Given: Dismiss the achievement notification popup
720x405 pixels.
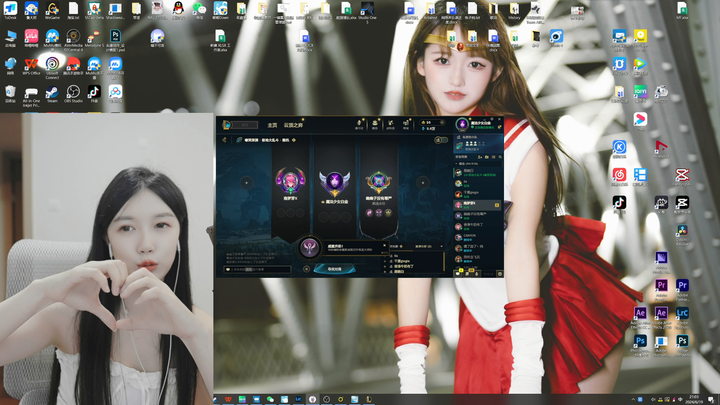Looking at the screenshot, I should (385, 245).
